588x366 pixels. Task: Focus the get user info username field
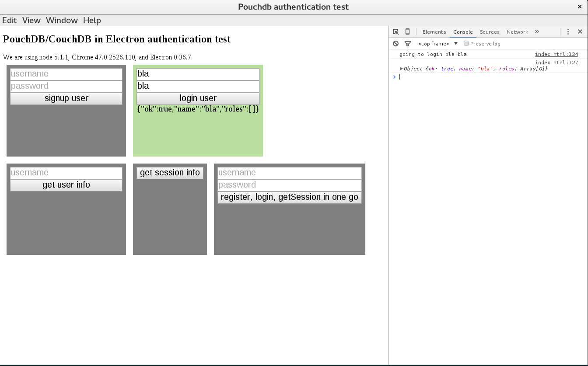(x=66, y=173)
